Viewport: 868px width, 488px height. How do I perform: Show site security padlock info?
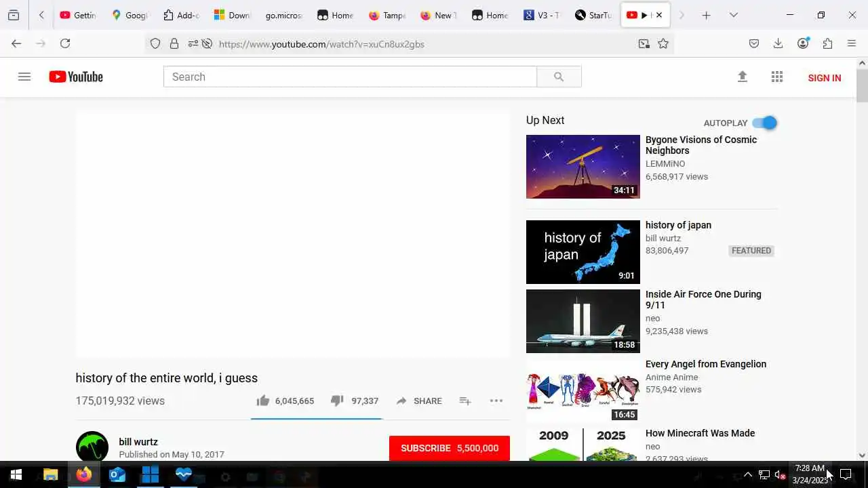coord(174,43)
